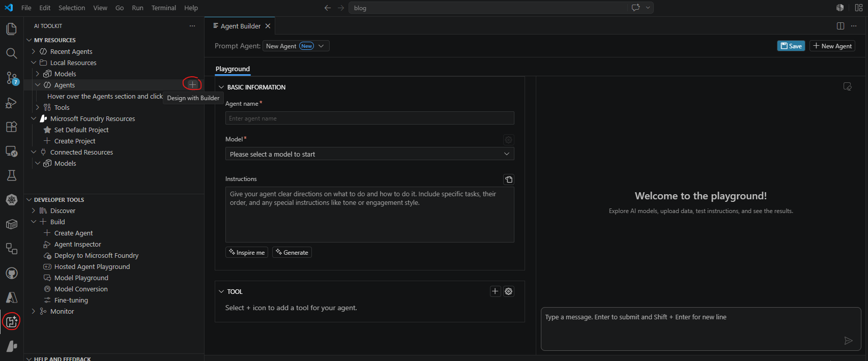Go back with the left arrow
The height and width of the screenshot is (361, 868).
328,8
